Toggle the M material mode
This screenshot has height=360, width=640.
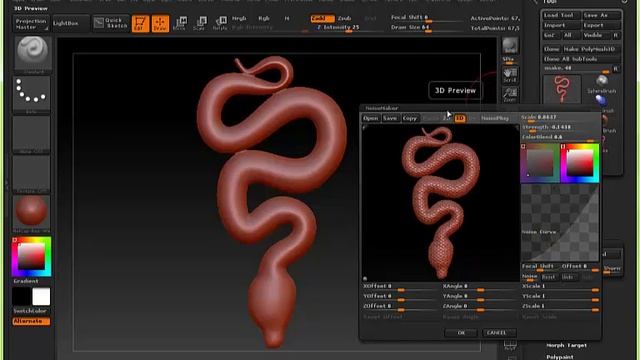(287, 19)
